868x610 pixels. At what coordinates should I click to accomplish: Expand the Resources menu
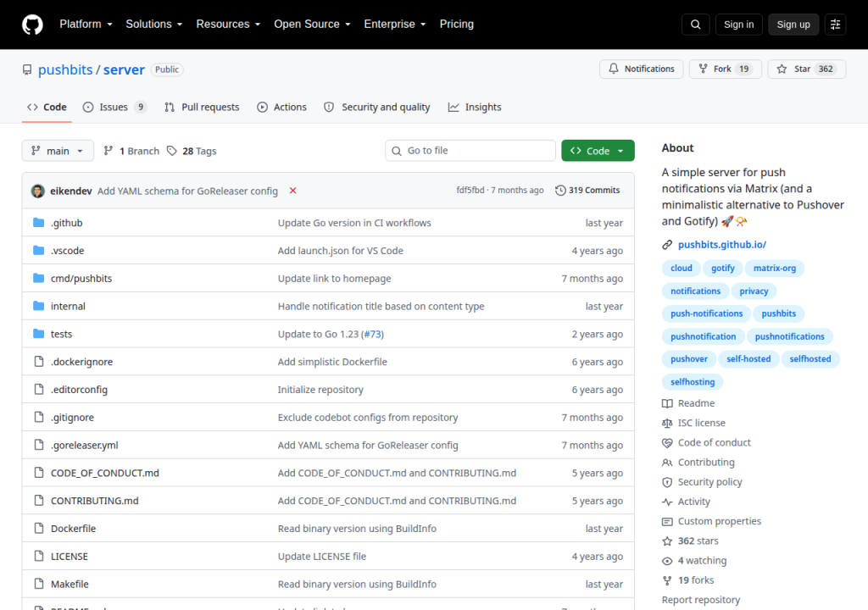[x=228, y=25]
